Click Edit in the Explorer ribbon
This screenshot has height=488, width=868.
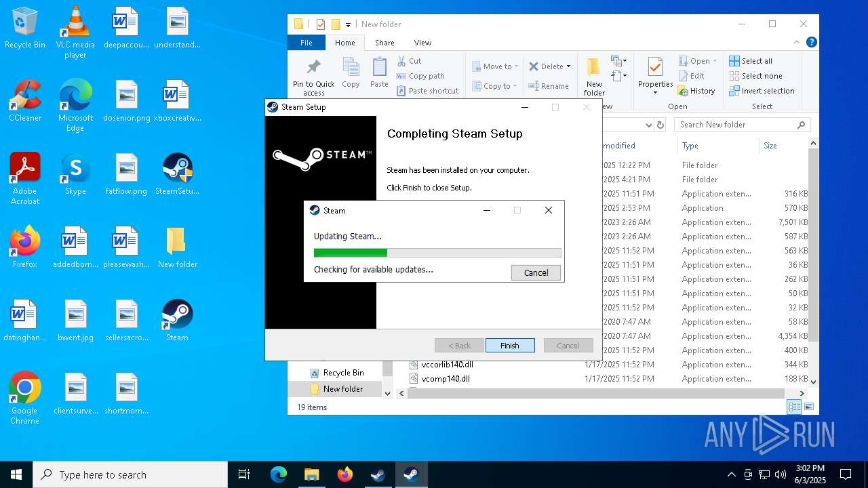point(691,76)
